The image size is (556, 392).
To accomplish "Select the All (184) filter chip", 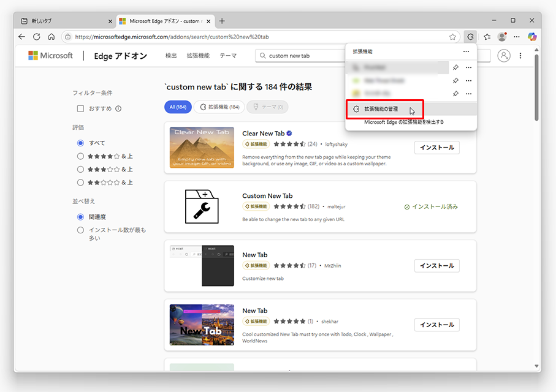I will tap(178, 107).
